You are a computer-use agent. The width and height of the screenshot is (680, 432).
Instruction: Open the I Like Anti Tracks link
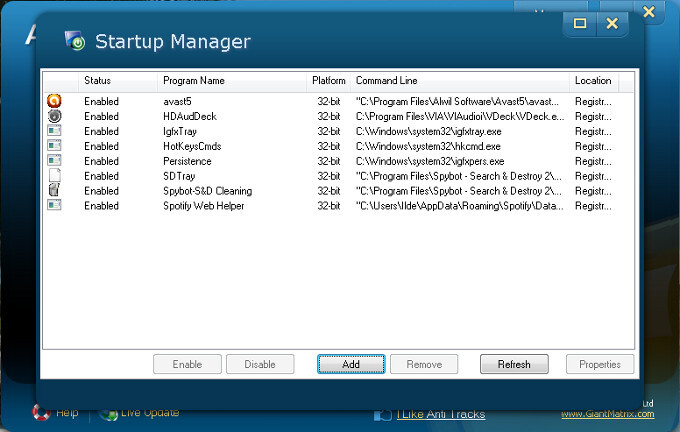[x=440, y=414]
